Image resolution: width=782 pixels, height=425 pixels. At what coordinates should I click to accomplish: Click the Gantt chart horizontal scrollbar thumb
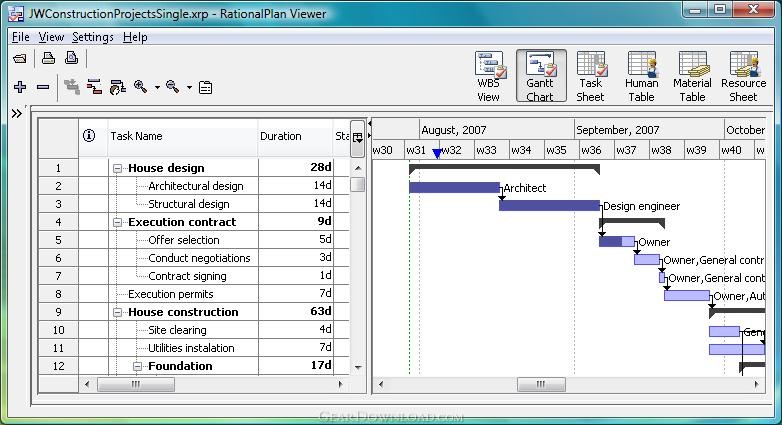tap(540, 384)
